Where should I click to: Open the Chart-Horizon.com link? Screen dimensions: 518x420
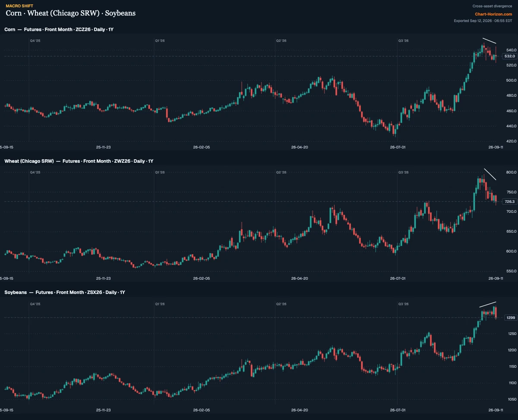pos(493,14)
